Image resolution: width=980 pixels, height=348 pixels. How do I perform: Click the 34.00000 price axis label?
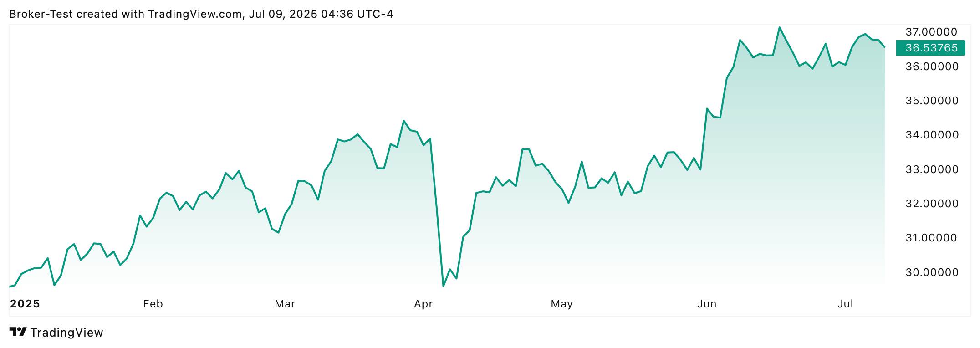coord(932,135)
